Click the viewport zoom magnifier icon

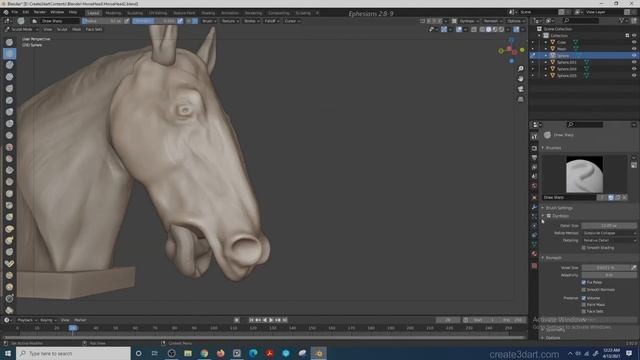520,69
